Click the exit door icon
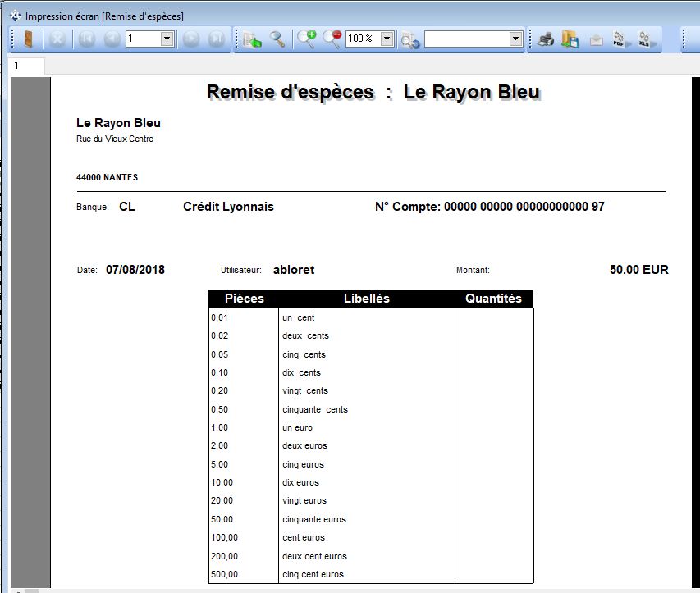The width and height of the screenshot is (700, 593). [28, 39]
